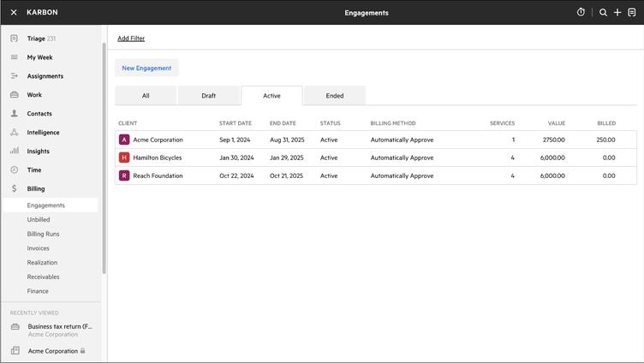Select the All engagements tab

146,96
